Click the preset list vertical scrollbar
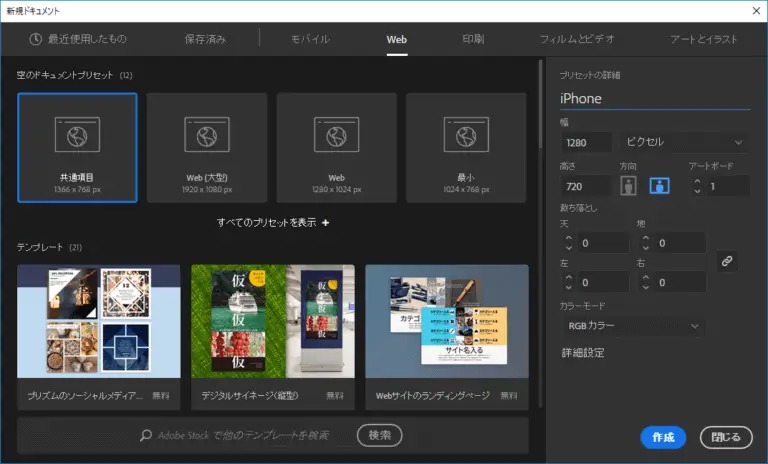The image size is (768, 464). 540,200
